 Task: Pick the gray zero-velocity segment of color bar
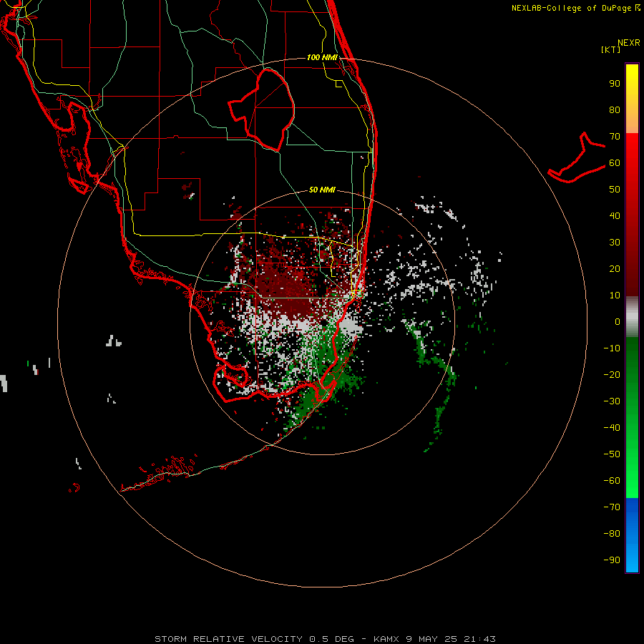tap(632, 317)
